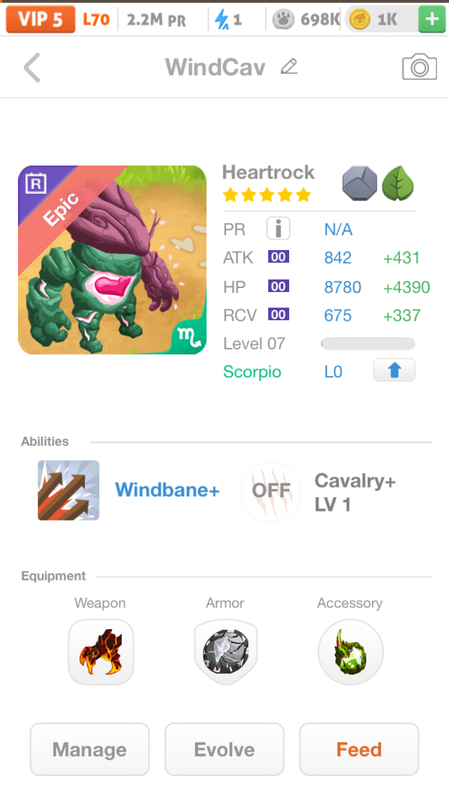Tap the VIP 5 badge
449x800 pixels.
point(40,19)
